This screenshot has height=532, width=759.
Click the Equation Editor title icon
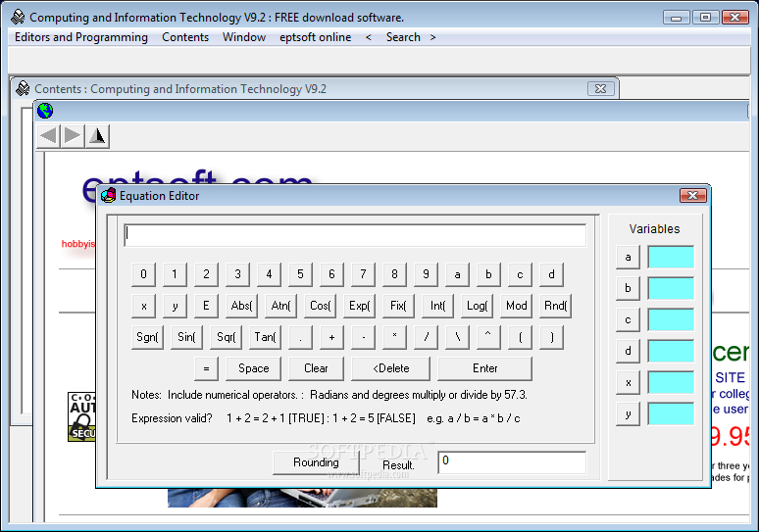(109, 195)
